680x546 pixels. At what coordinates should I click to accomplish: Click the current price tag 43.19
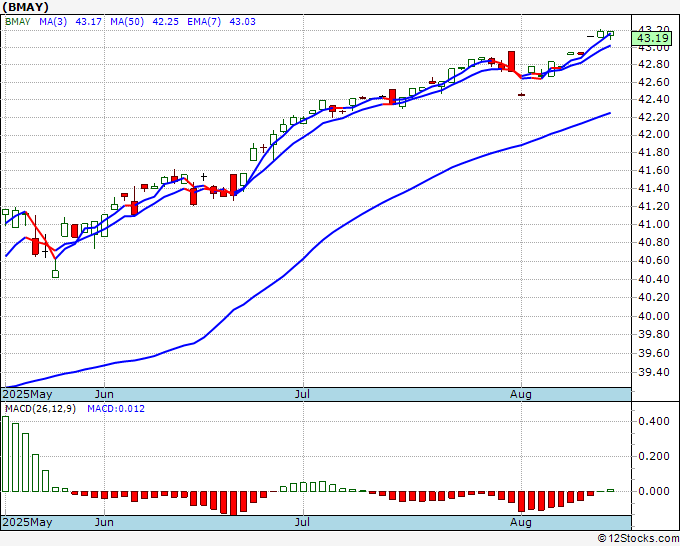[x=653, y=38]
